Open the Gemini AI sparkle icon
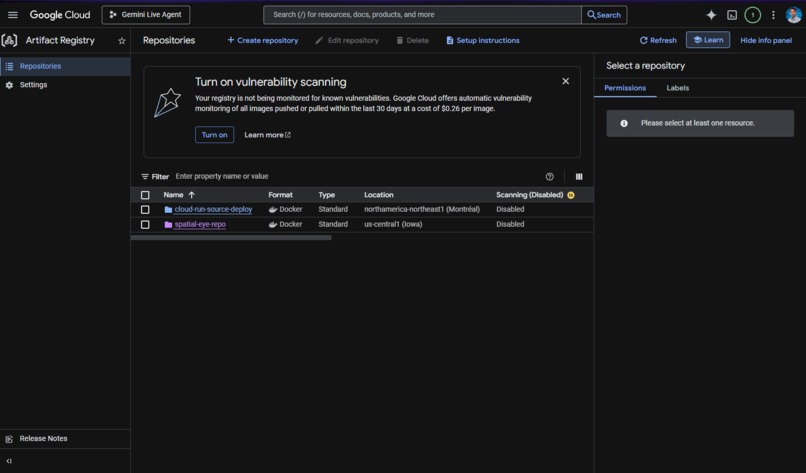Screen dimensions: 806x473 pos(711,15)
